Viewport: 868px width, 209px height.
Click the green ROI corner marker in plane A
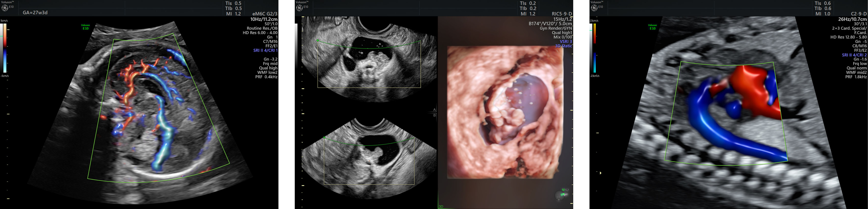[x=318, y=41]
